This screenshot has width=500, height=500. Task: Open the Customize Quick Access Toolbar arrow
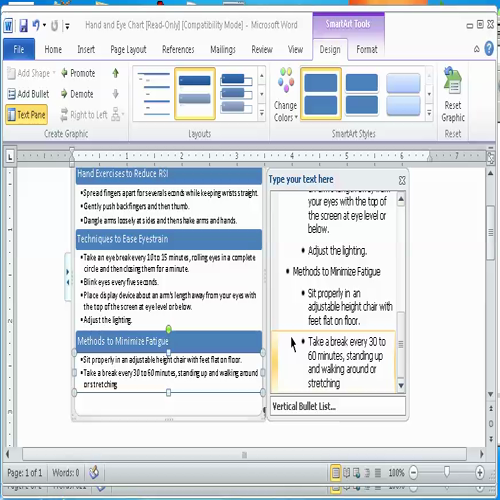click(67, 26)
